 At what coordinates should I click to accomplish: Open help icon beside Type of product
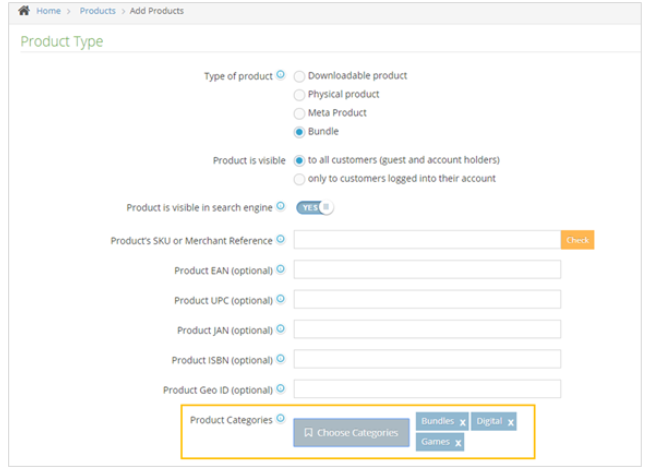280,75
